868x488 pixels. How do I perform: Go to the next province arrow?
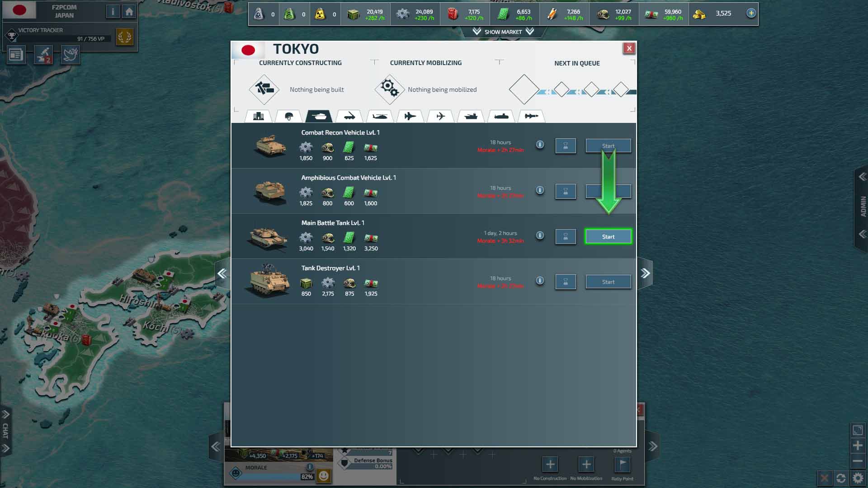pos(645,273)
